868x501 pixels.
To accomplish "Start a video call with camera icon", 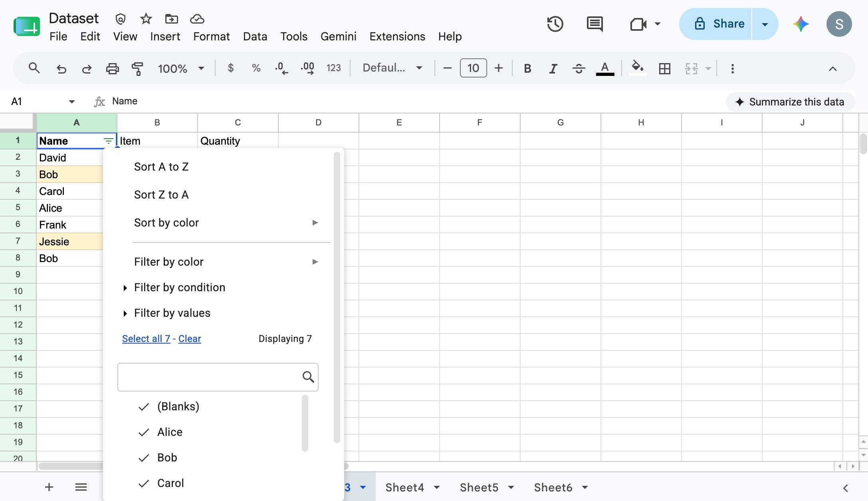I will pyautogui.click(x=638, y=24).
